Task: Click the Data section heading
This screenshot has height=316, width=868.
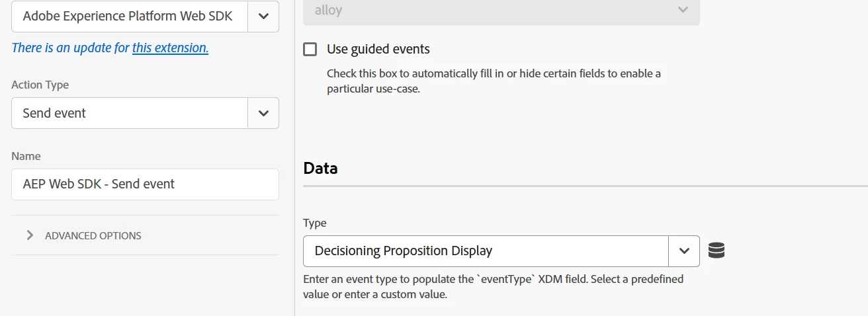Action: pyautogui.click(x=321, y=168)
